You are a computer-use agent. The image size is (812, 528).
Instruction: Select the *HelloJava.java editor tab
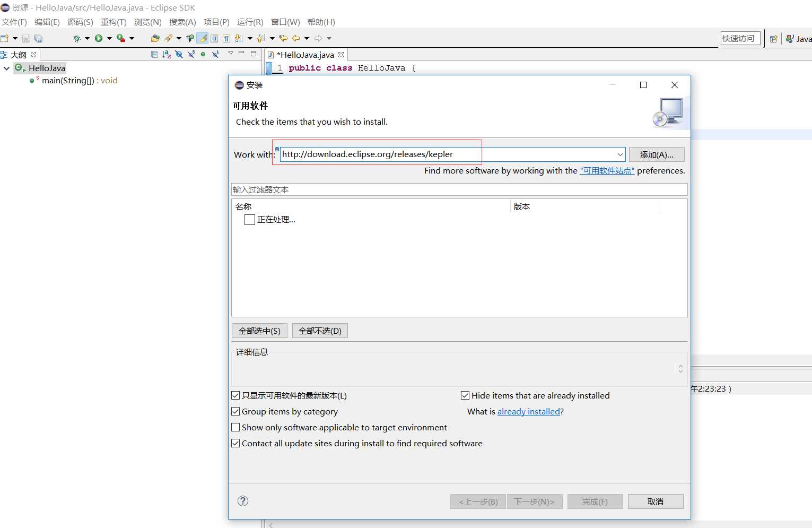click(x=306, y=55)
